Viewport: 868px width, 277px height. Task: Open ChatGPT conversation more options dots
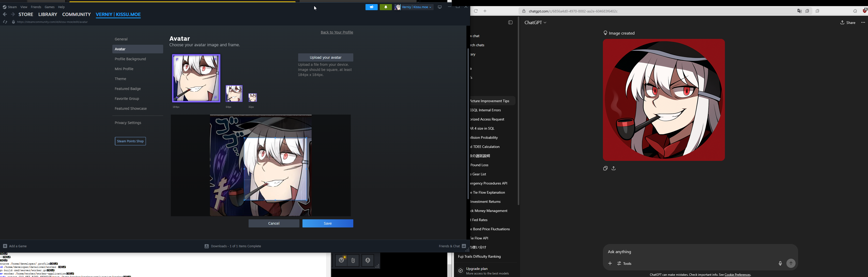(863, 23)
